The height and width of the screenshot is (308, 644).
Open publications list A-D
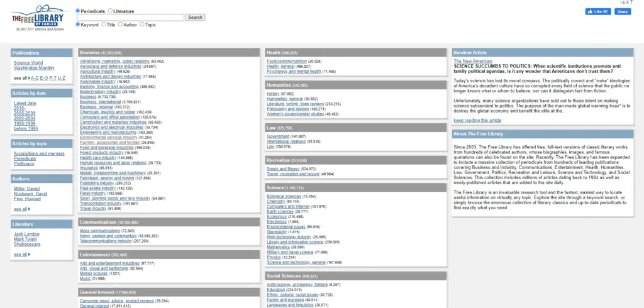tap(35, 78)
